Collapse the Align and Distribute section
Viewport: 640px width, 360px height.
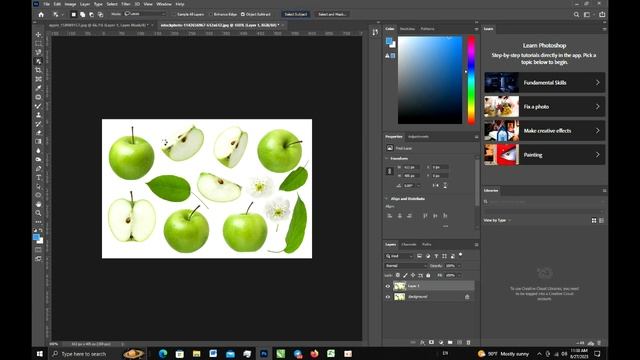[x=387, y=199]
